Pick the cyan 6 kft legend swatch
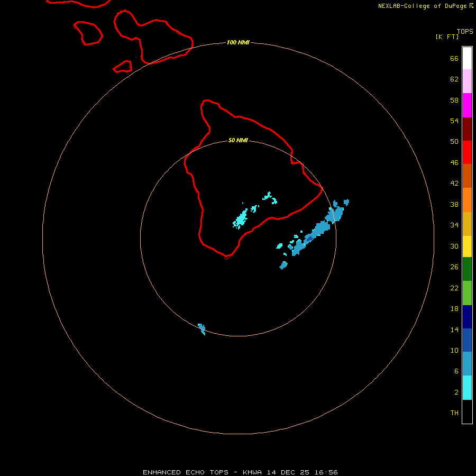This screenshot has width=476, height=476. pos(467,388)
